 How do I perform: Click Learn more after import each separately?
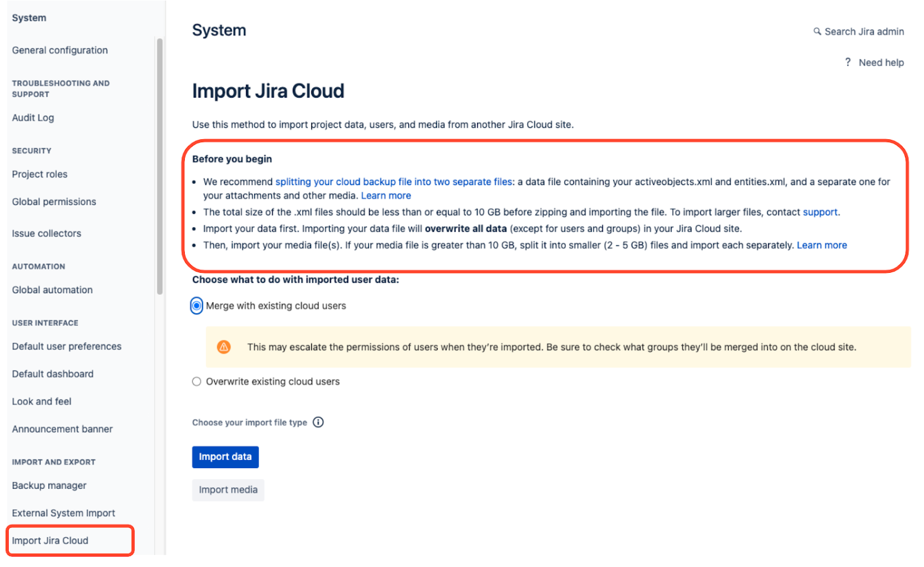pyautogui.click(x=822, y=245)
